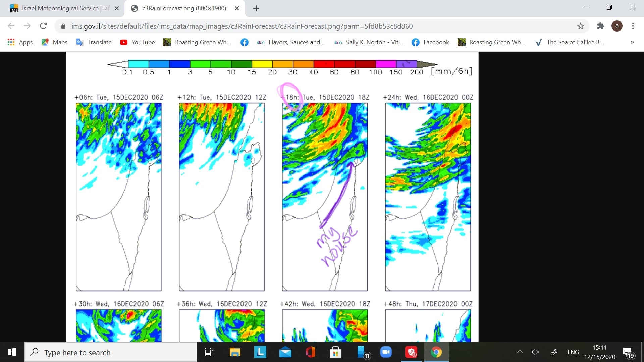Open the notification center icon
The height and width of the screenshot is (362, 644).
coord(628,352)
